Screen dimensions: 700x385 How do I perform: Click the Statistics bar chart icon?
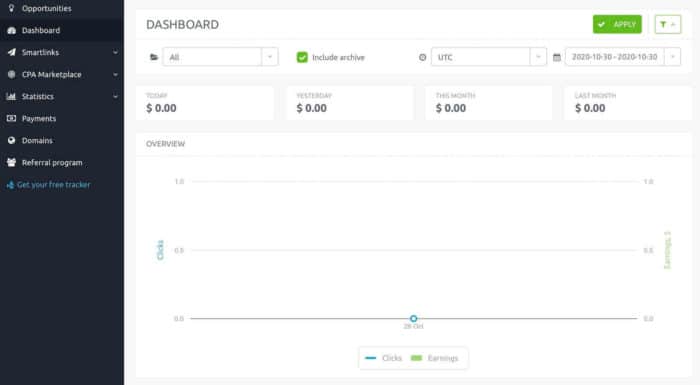(x=12, y=96)
